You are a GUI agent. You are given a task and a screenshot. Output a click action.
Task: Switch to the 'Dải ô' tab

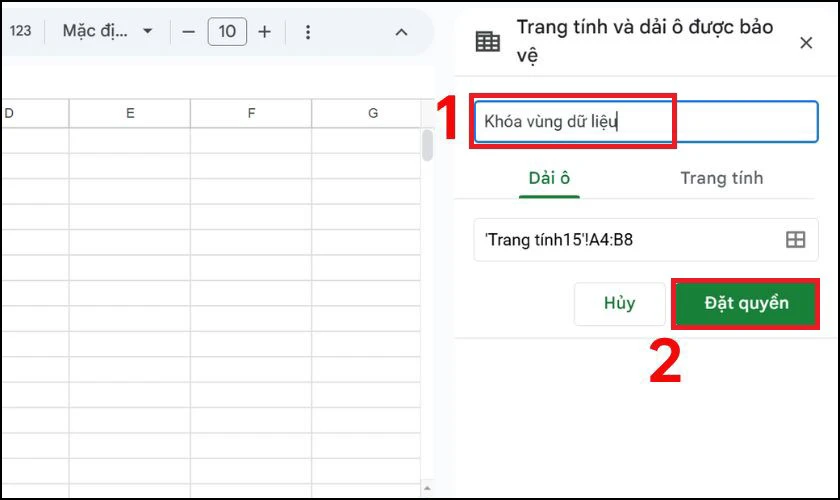pyautogui.click(x=549, y=178)
